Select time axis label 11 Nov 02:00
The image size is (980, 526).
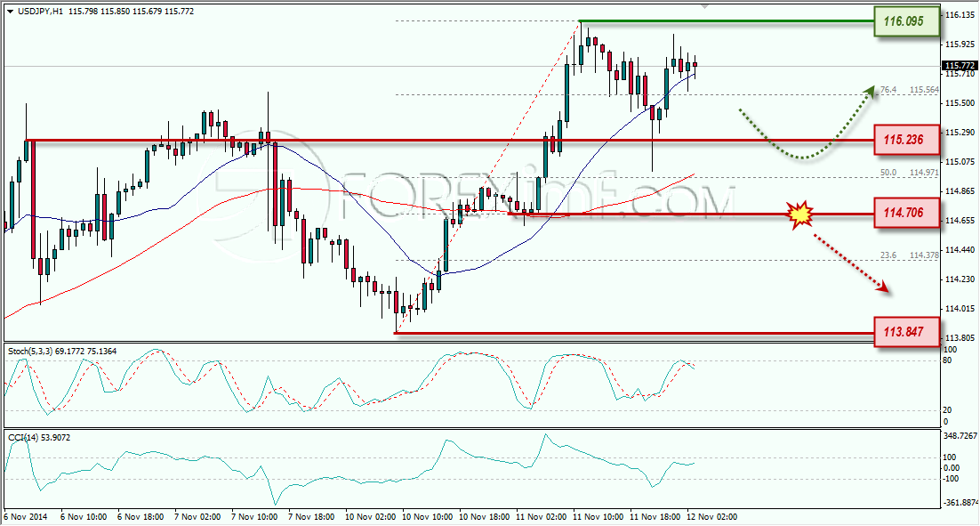(542, 517)
